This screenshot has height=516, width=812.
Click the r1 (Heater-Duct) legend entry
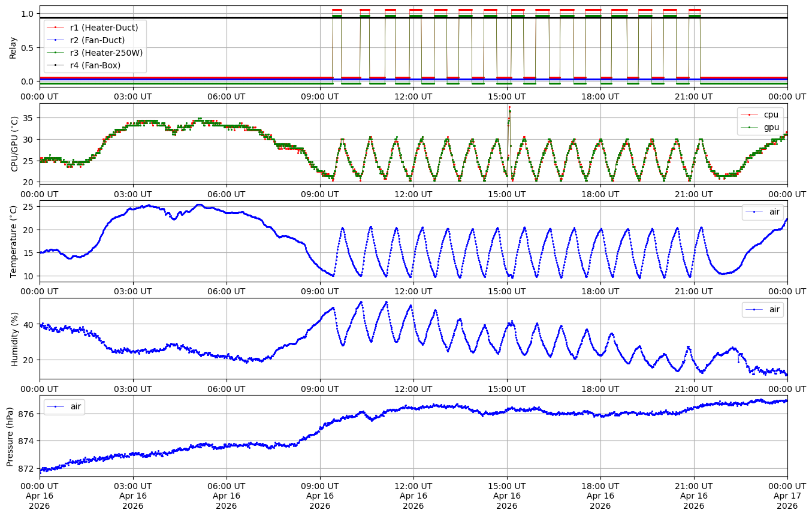[104, 27]
